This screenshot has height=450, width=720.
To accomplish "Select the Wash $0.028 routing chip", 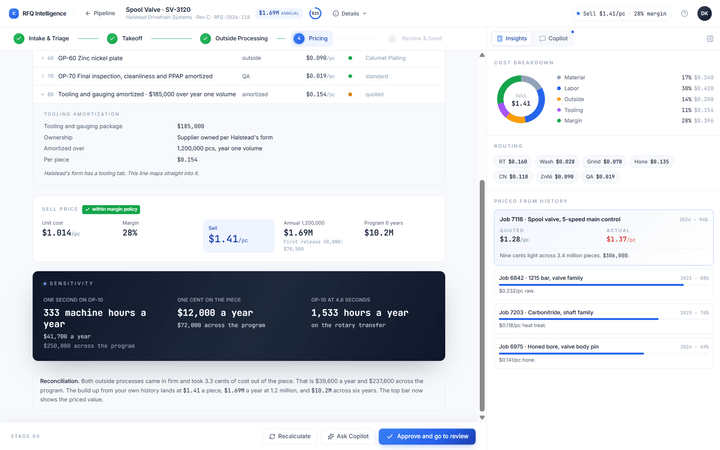I will (x=557, y=162).
